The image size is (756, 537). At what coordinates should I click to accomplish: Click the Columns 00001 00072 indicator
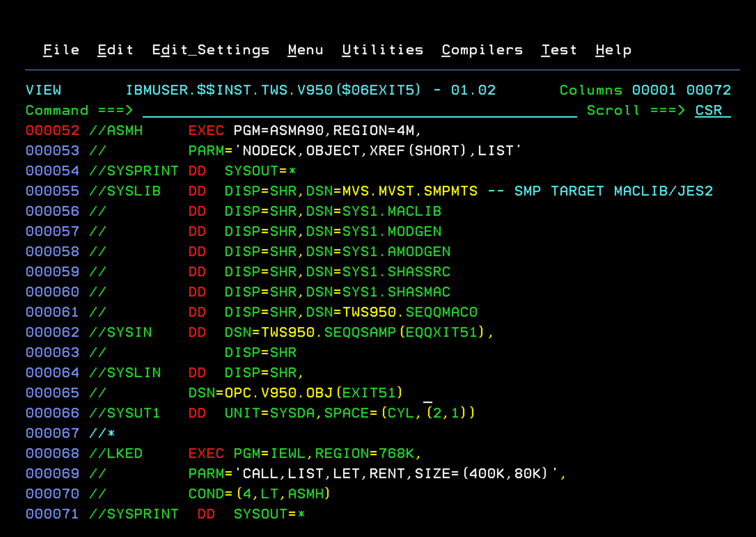645,90
